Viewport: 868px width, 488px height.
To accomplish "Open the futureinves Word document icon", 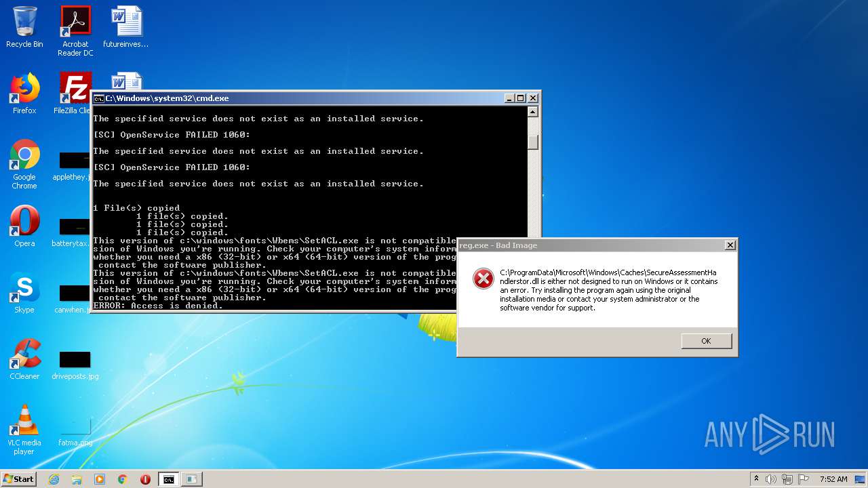I will 126,27.
